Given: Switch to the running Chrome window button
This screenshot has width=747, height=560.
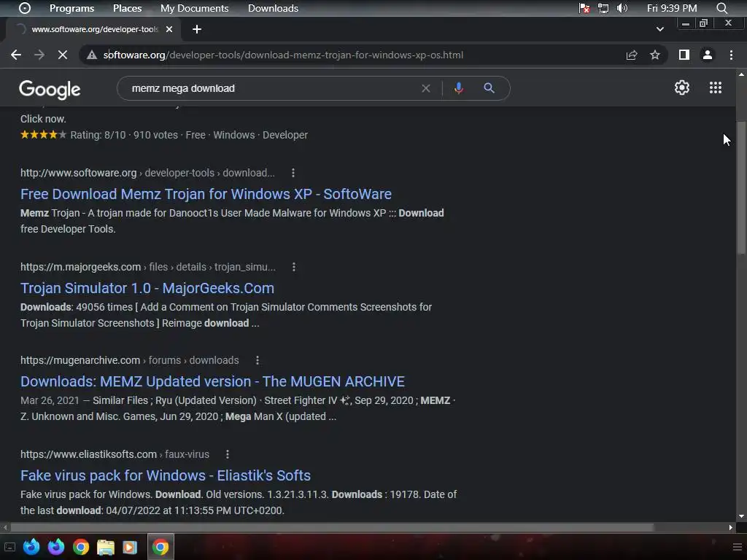Looking at the screenshot, I should point(160,547).
